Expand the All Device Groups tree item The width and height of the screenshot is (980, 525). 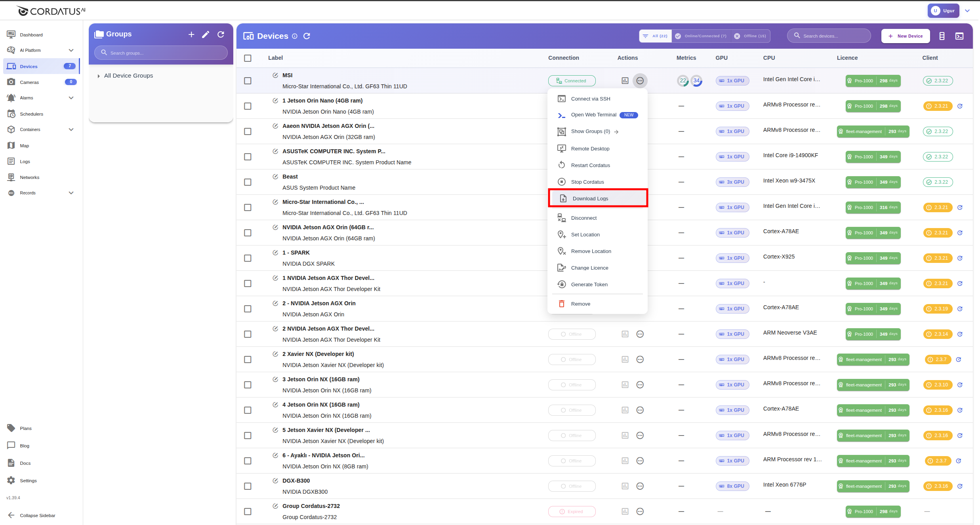click(99, 76)
